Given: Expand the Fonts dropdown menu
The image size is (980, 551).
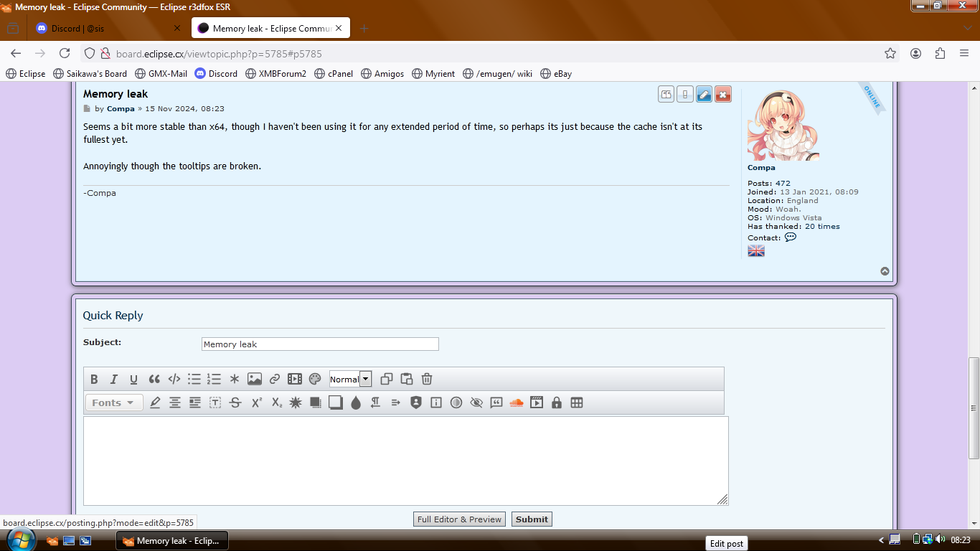Looking at the screenshot, I should (113, 403).
